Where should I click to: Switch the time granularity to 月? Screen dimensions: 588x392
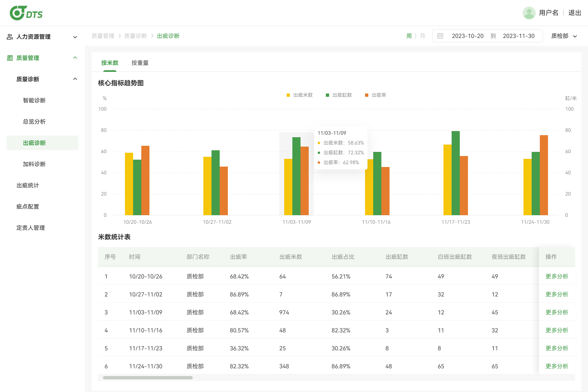pos(423,36)
